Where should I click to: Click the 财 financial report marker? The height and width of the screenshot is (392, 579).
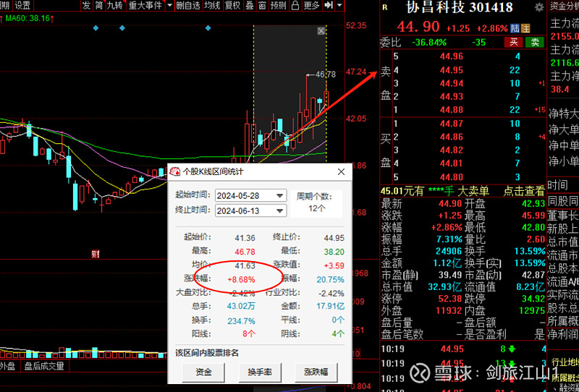96,254
